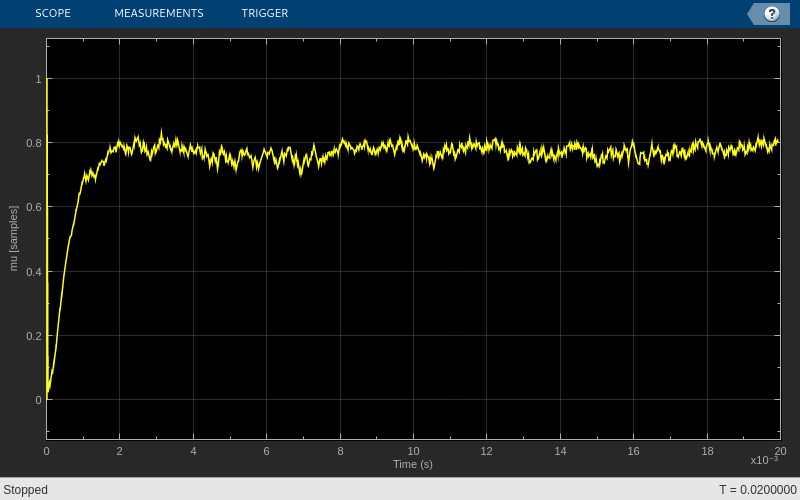800x500 pixels.
Task: Click the Stopped status text
Action: pyautogui.click(x=26, y=490)
